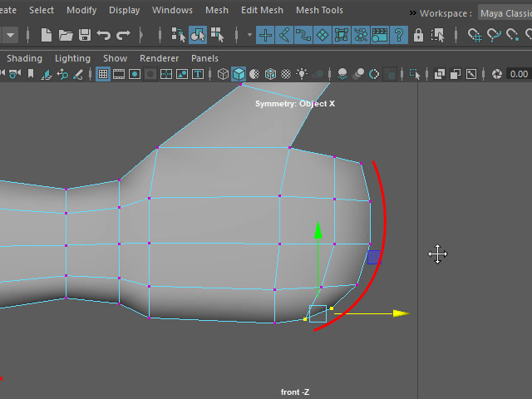Open the Shading panel menu

point(24,58)
